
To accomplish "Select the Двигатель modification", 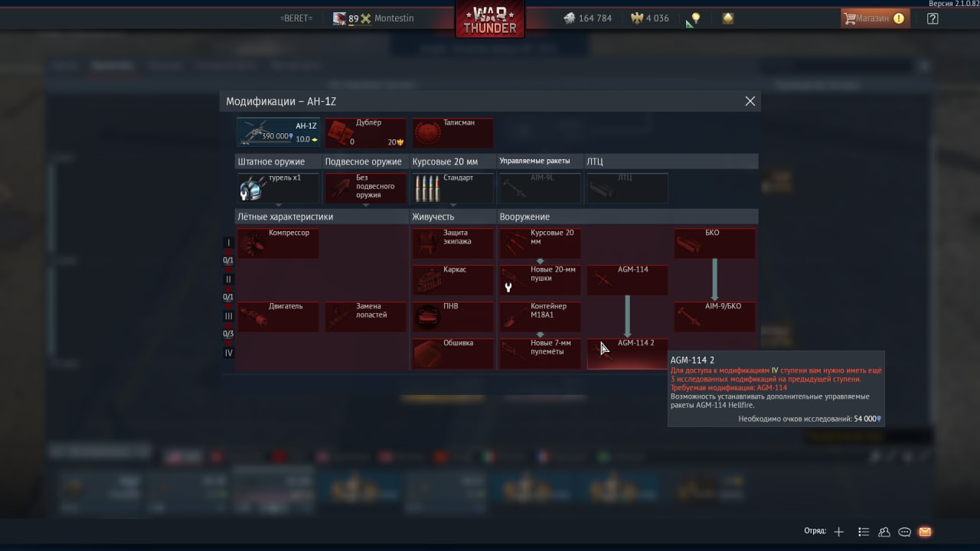I will (x=278, y=317).
